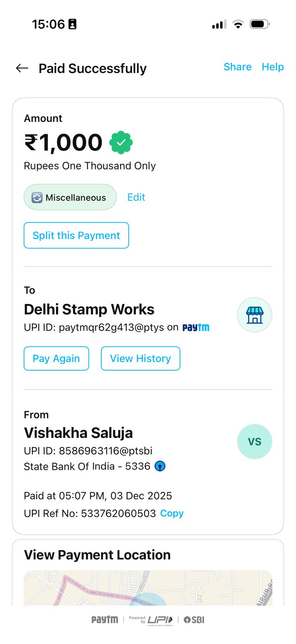The image size is (296, 644).
Task: Share this payment receipt
Action: pyautogui.click(x=237, y=67)
